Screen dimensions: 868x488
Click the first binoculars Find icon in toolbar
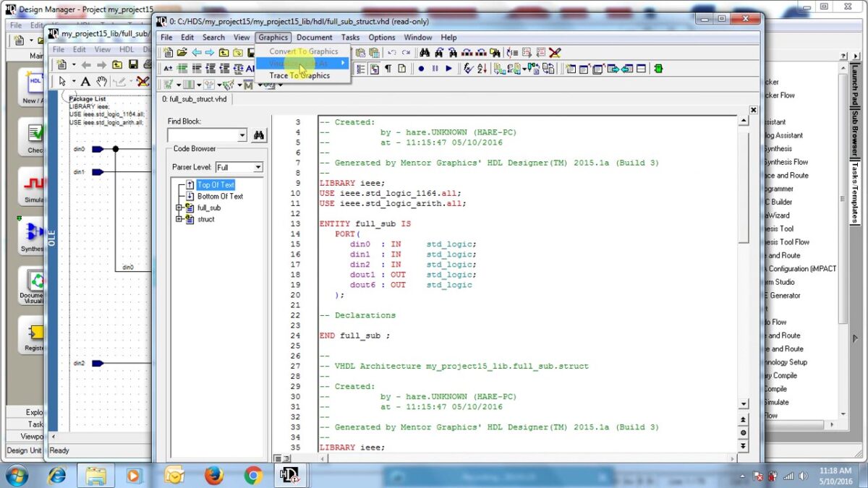coord(425,52)
